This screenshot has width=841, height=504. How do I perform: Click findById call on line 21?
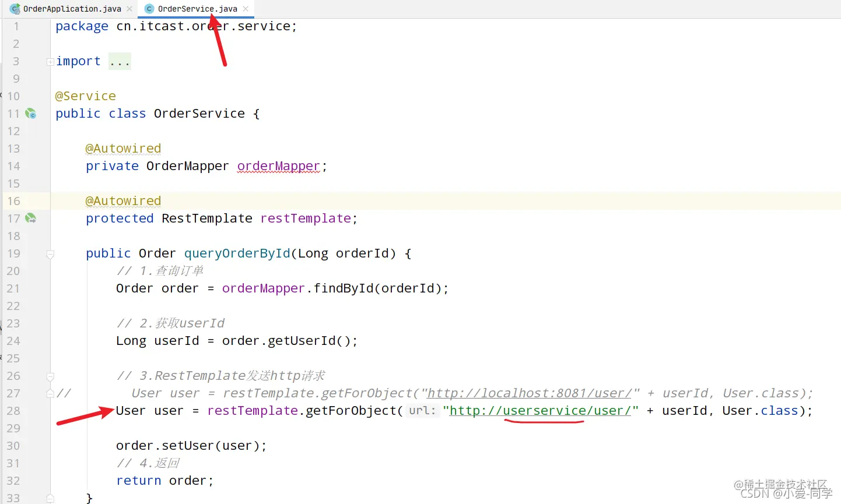point(344,288)
